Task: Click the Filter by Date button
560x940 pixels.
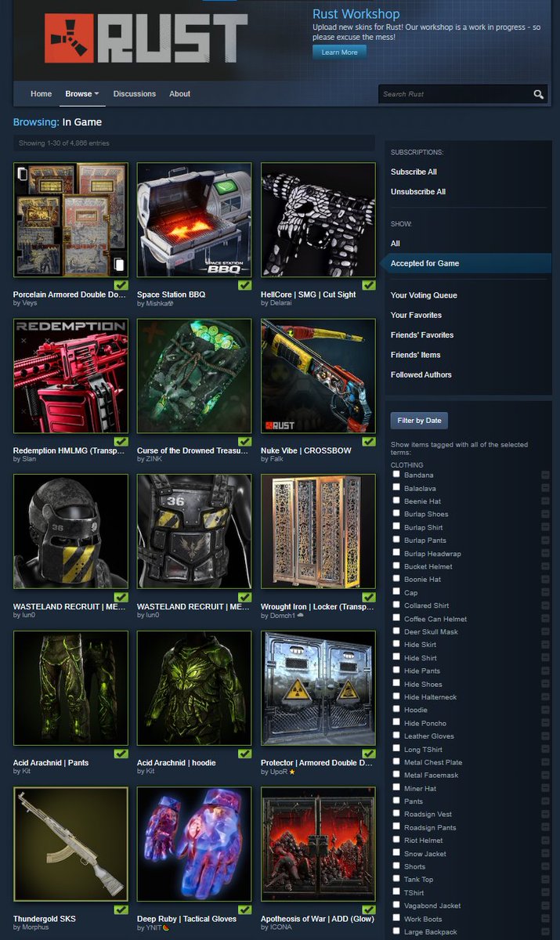Action: 419,421
